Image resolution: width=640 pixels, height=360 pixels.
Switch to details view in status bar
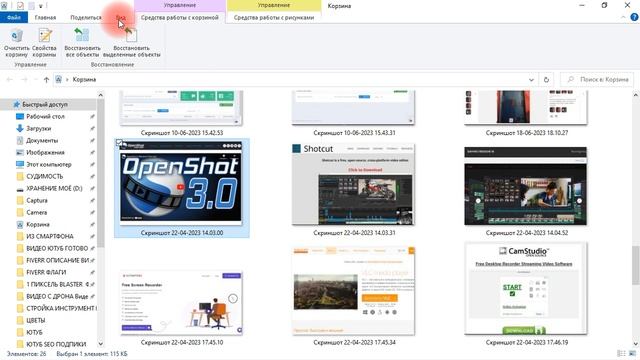[x=622, y=353]
